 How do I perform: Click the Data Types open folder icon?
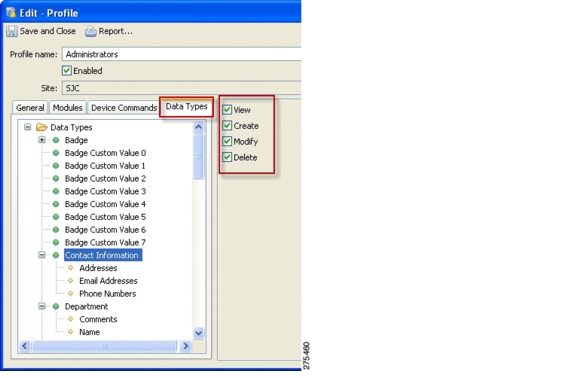(x=42, y=127)
